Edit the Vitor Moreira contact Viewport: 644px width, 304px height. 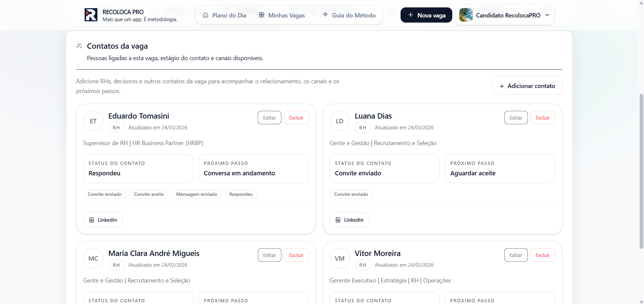point(516,255)
